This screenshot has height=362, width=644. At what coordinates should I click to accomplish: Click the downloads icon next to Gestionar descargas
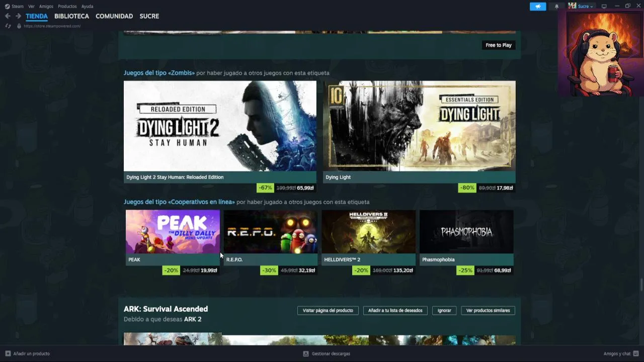coord(305,353)
